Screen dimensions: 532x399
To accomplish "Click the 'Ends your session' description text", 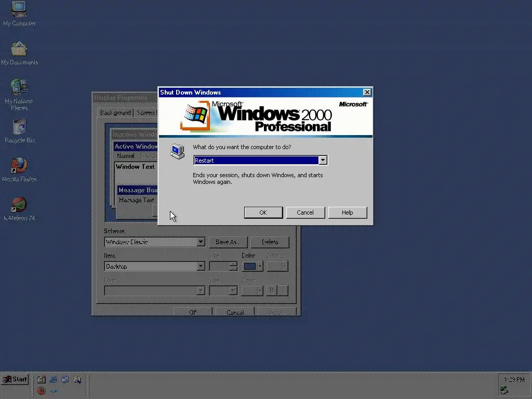I will (x=258, y=179).
